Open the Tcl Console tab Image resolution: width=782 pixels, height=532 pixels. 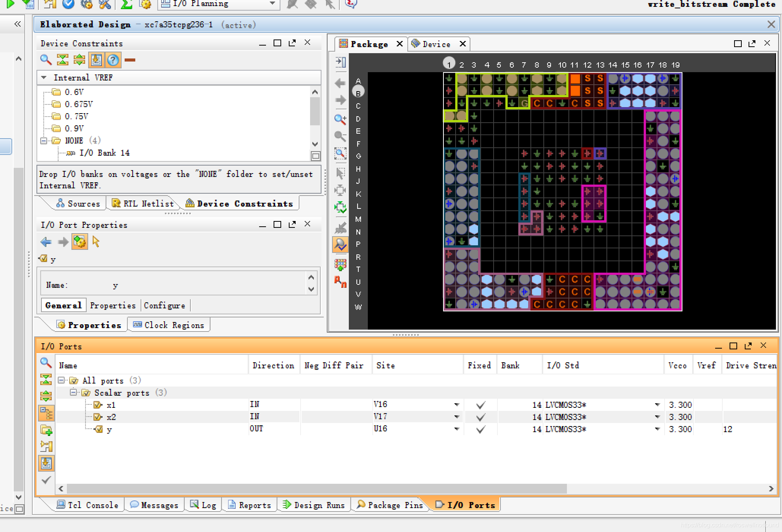click(x=87, y=505)
